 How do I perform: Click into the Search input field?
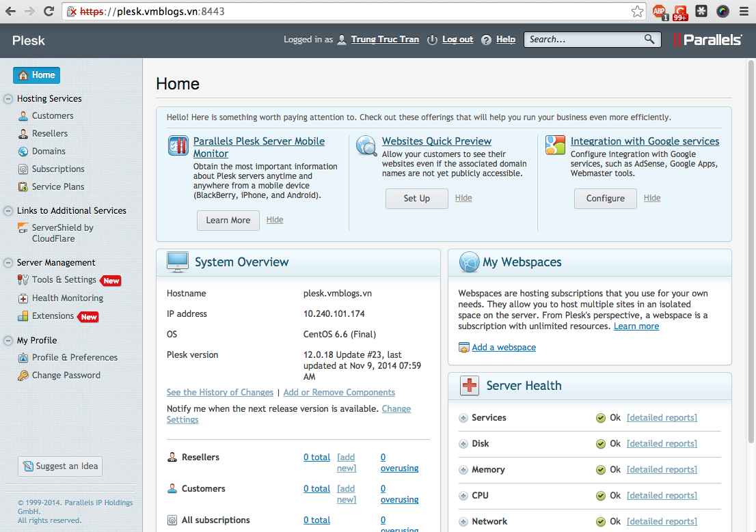pyautogui.click(x=583, y=40)
